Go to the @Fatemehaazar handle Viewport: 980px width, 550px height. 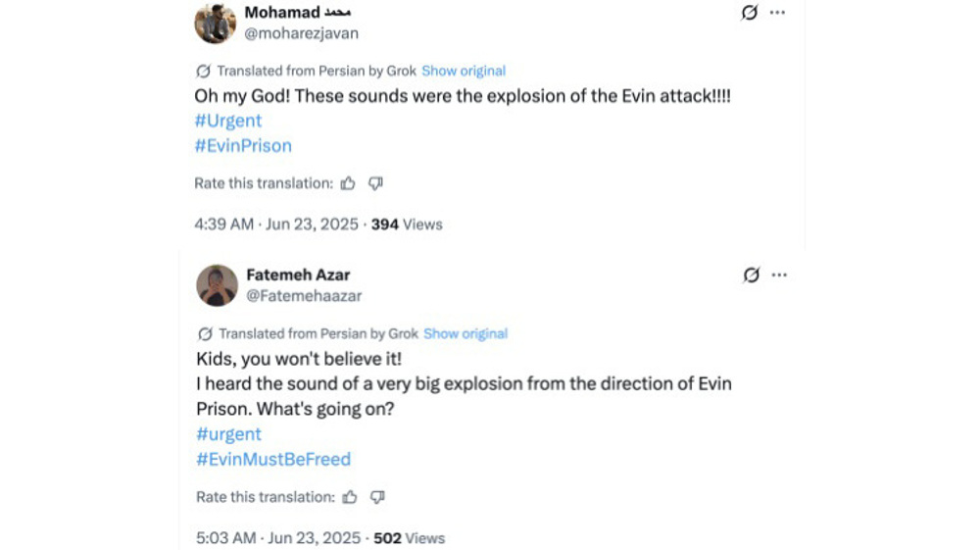[x=304, y=295]
